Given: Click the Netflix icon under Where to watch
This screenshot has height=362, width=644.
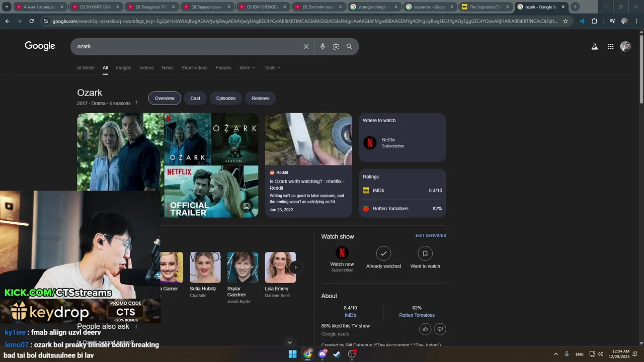Looking at the screenshot, I should [x=370, y=143].
